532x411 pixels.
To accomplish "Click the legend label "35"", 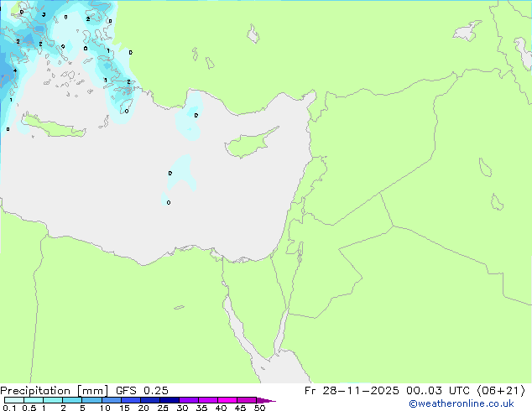I will click(201, 408).
